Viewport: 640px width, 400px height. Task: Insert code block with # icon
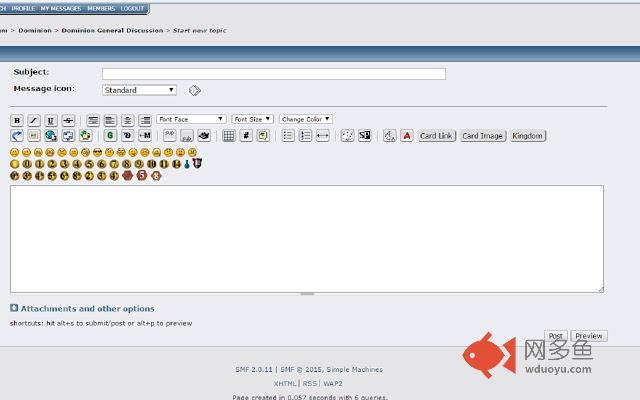tap(246, 136)
